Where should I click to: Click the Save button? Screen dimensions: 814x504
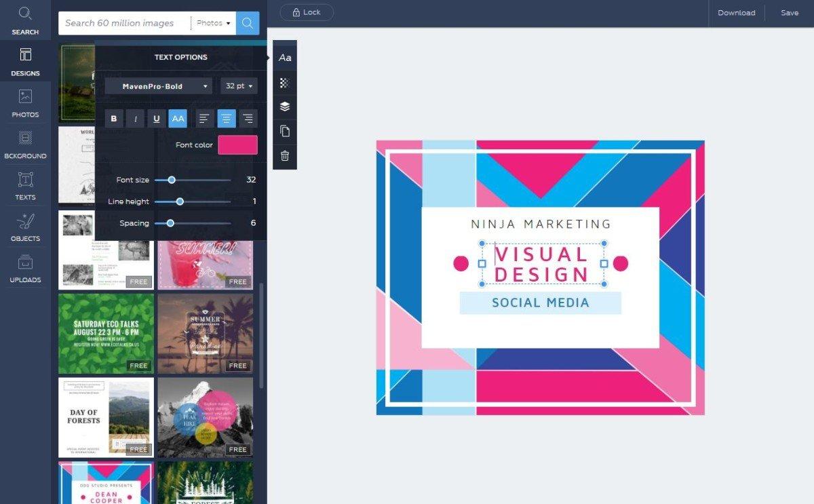point(790,13)
